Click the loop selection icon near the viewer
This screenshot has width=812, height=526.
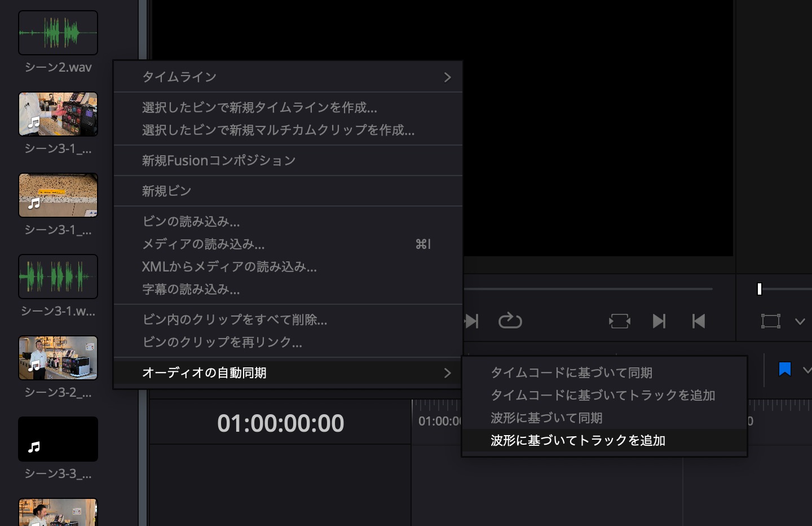pyautogui.click(x=619, y=321)
